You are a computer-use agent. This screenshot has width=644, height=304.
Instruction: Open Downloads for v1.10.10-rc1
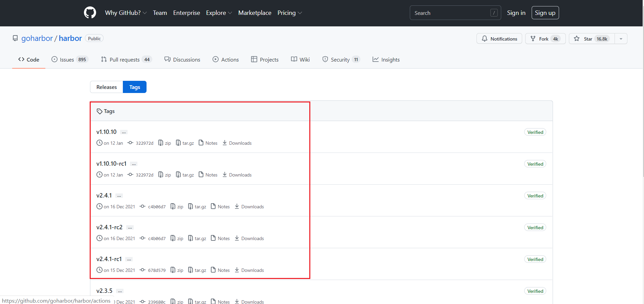(x=237, y=175)
